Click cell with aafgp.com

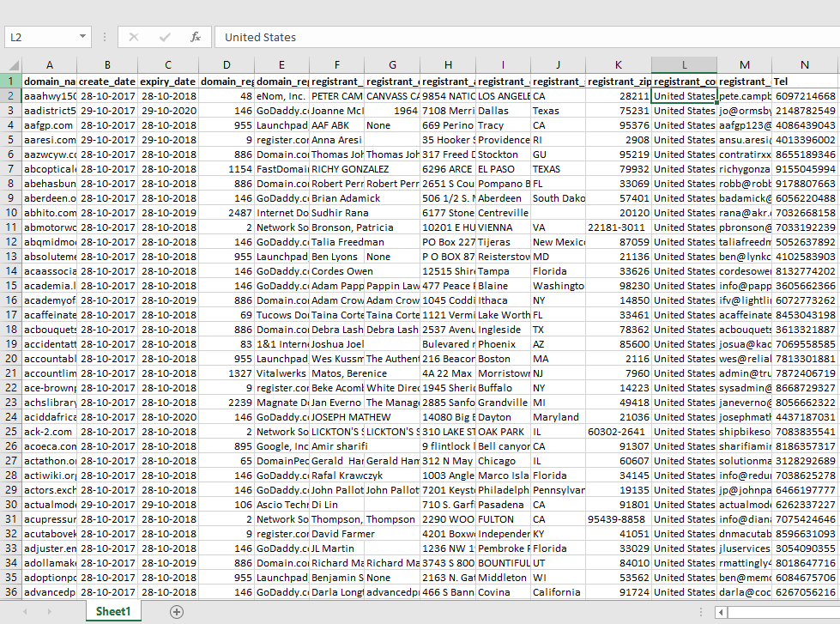point(49,125)
